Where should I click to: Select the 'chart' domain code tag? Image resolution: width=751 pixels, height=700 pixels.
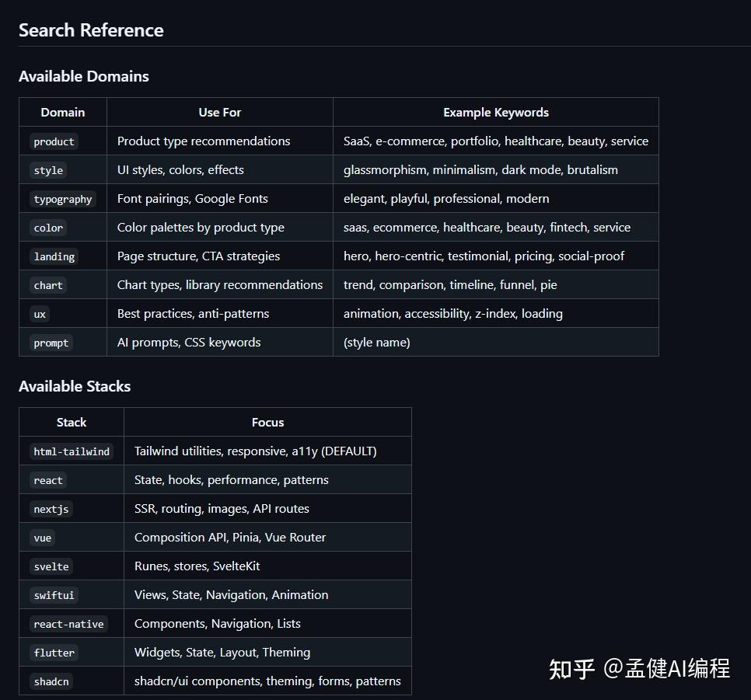click(48, 285)
